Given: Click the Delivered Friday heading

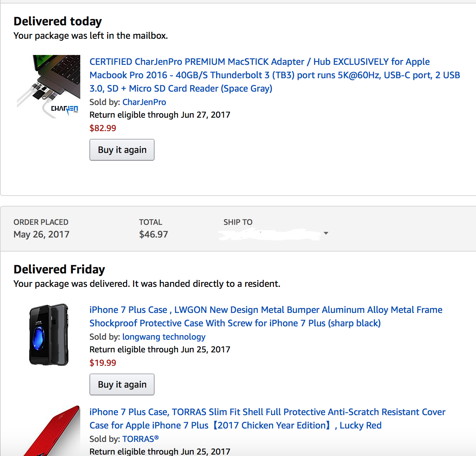Looking at the screenshot, I should [x=59, y=270].
